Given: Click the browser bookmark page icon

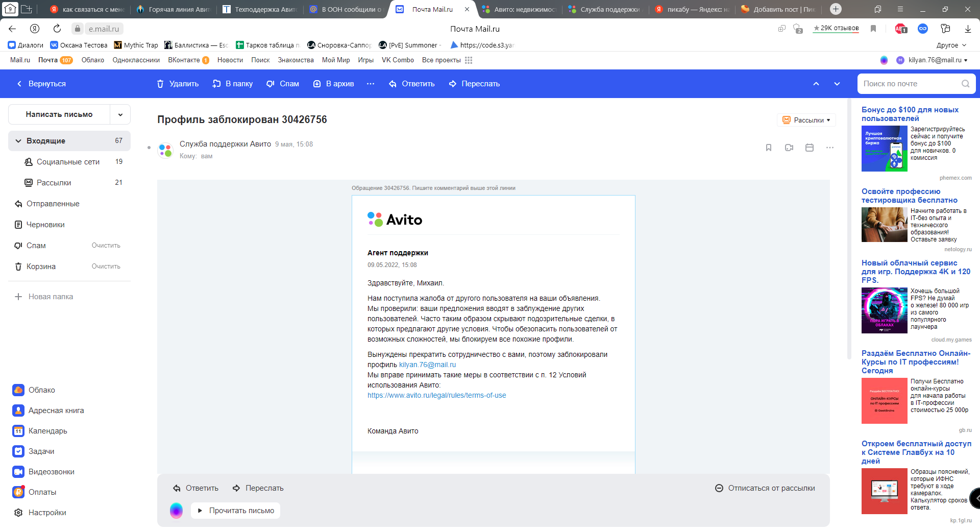Looking at the screenshot, I should point(873,29).
